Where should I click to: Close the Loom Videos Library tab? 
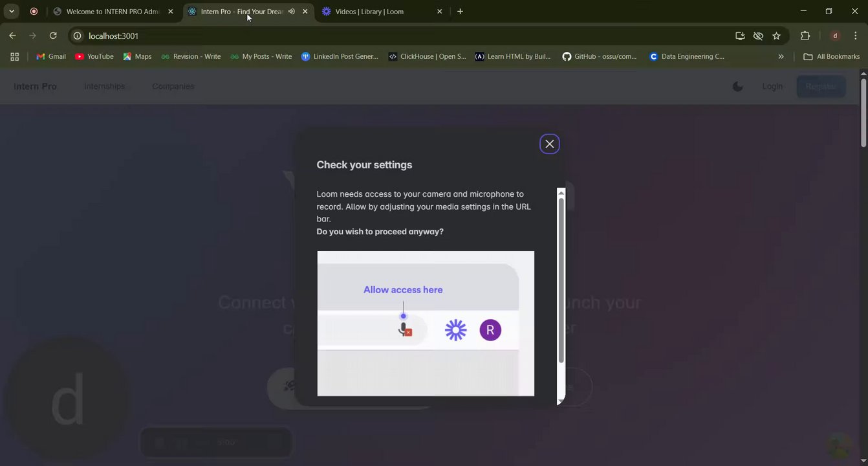click(x=440, y=12)
